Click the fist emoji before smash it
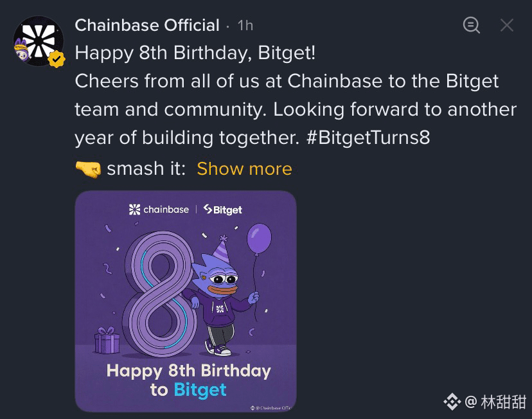This screenshot has width=532, height=419. (x=88, y=169)
